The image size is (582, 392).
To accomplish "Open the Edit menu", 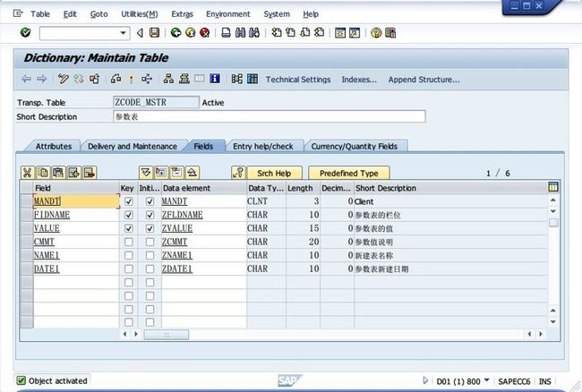I will [70, 14].
